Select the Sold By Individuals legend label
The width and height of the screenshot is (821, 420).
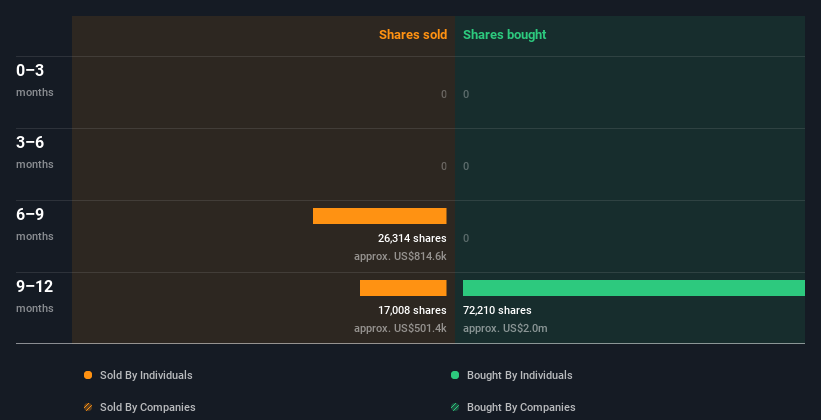tap(146, 375)
